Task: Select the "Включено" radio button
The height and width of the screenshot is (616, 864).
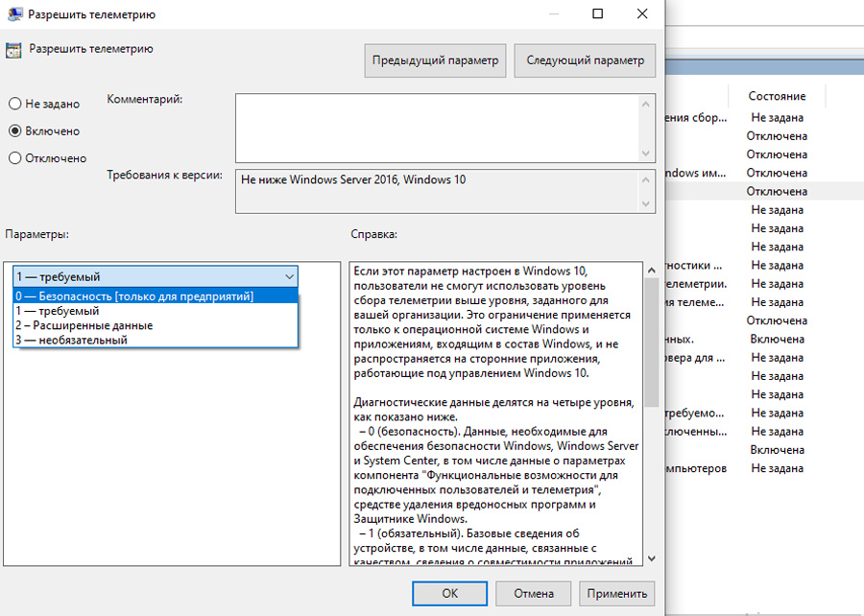Action: point(14,131)
